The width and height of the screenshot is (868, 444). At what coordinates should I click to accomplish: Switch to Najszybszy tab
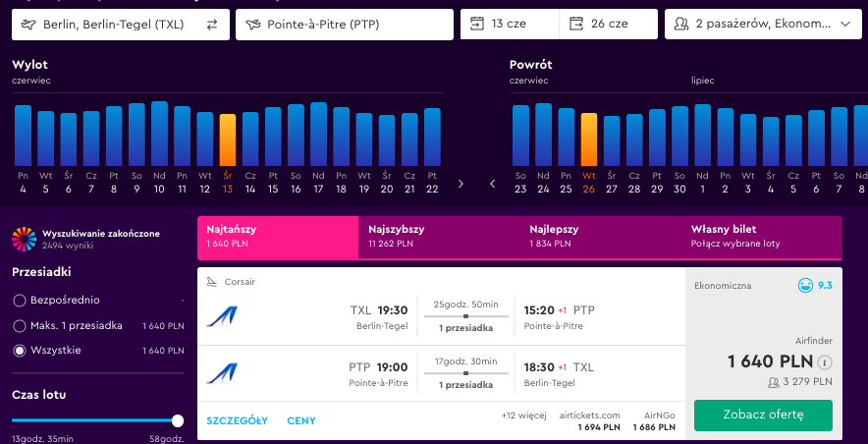click(x=439, y=238)
